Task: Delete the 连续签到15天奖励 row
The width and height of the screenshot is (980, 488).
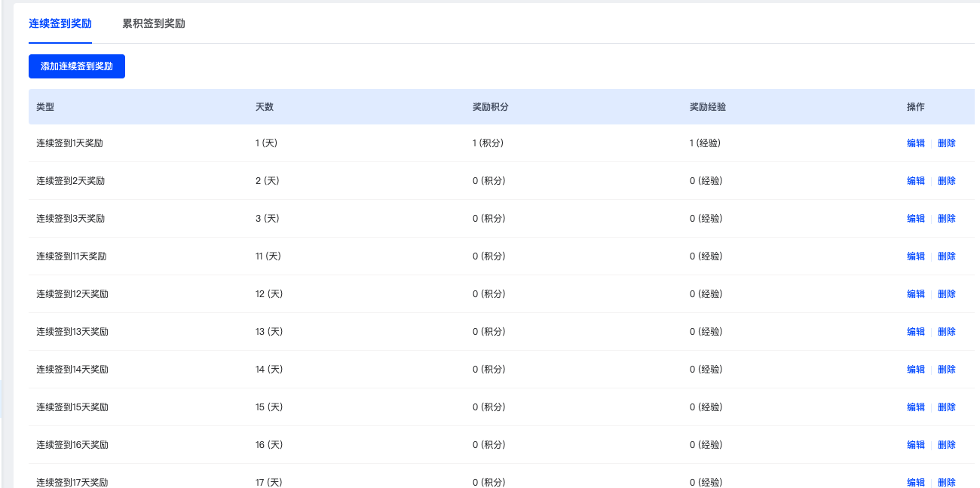Action: (x=946, y=407)
